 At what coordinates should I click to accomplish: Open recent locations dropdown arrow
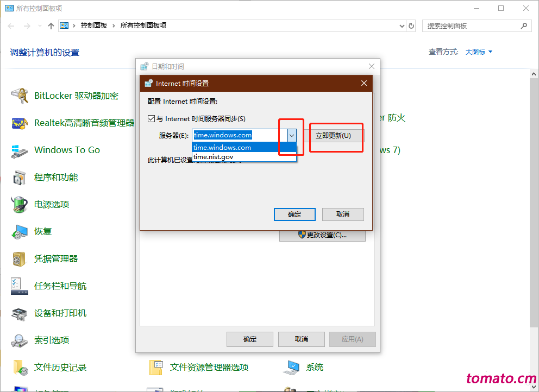click(x=40, y=26)
